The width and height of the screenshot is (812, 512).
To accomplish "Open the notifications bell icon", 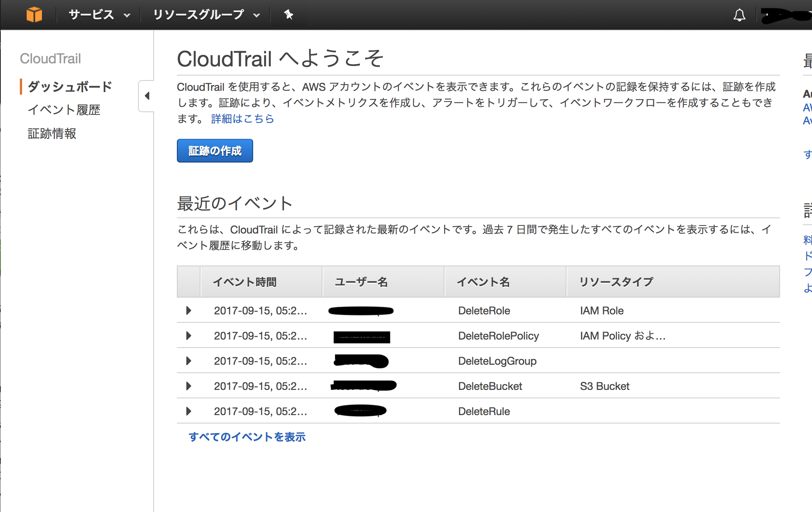I will [740, 14].
